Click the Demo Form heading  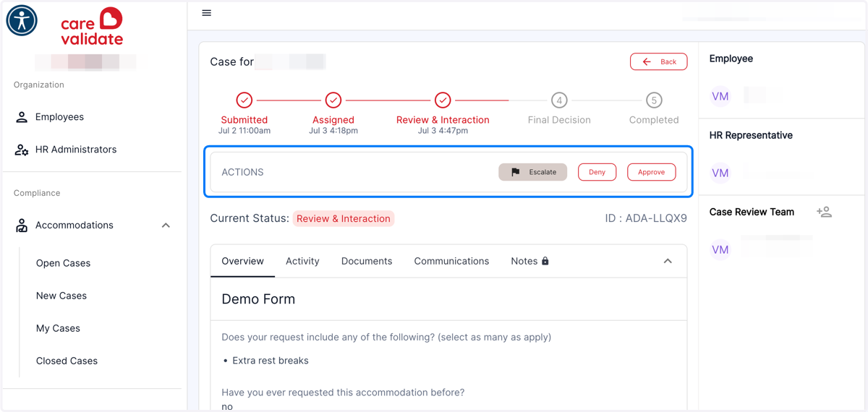click(258, 299)
